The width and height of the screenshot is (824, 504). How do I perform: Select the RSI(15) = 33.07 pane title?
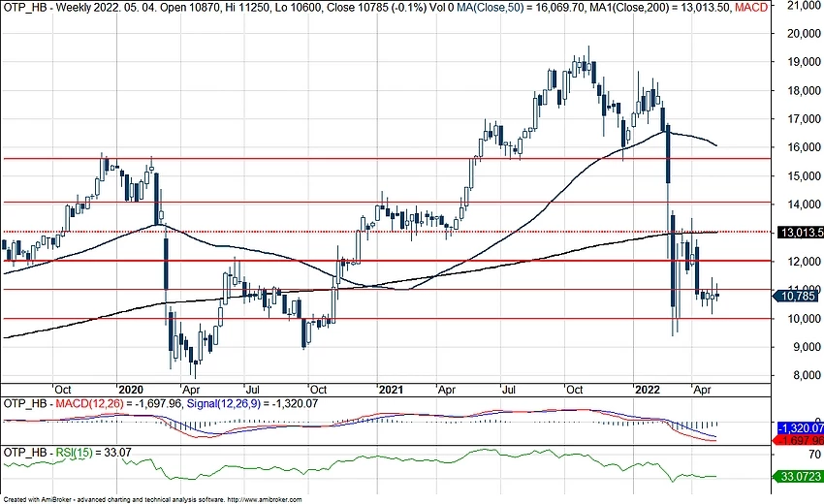(x=93, y=452)
